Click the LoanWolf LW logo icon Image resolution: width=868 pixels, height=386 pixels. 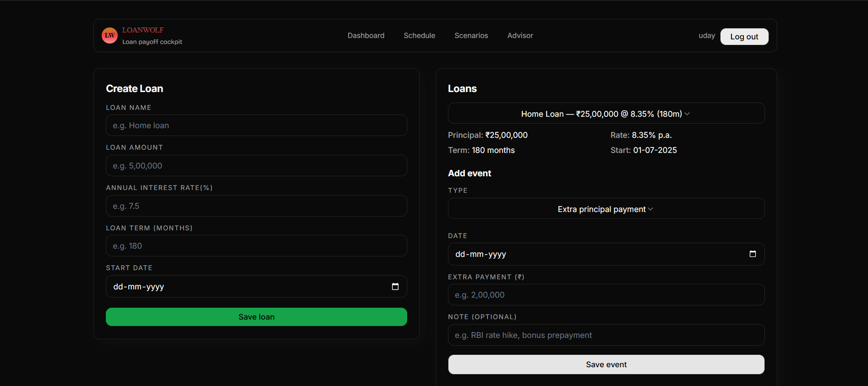point(109,35)
